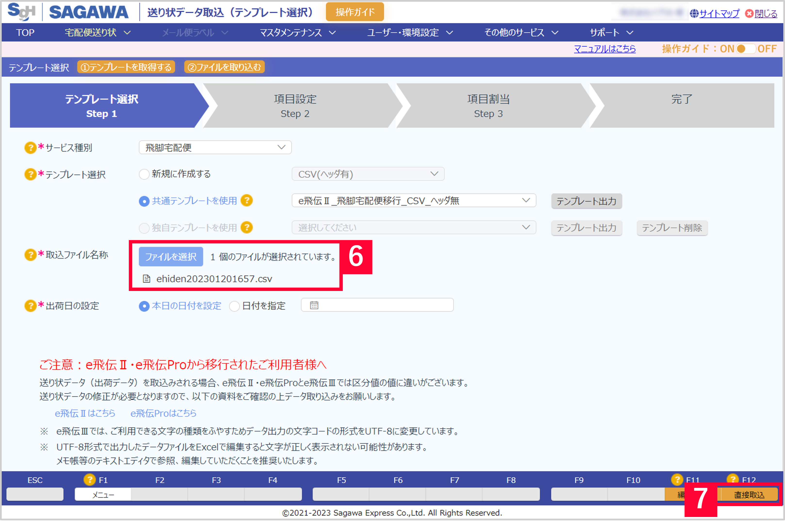This screenshot has width=785, height=532.
Task: Open the CSV(ヘッダ有) format dropdown
Action: tap(368, 174)
